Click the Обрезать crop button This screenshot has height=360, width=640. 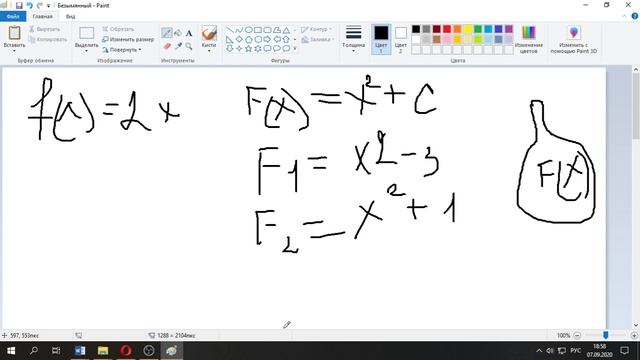coord(118,29)
